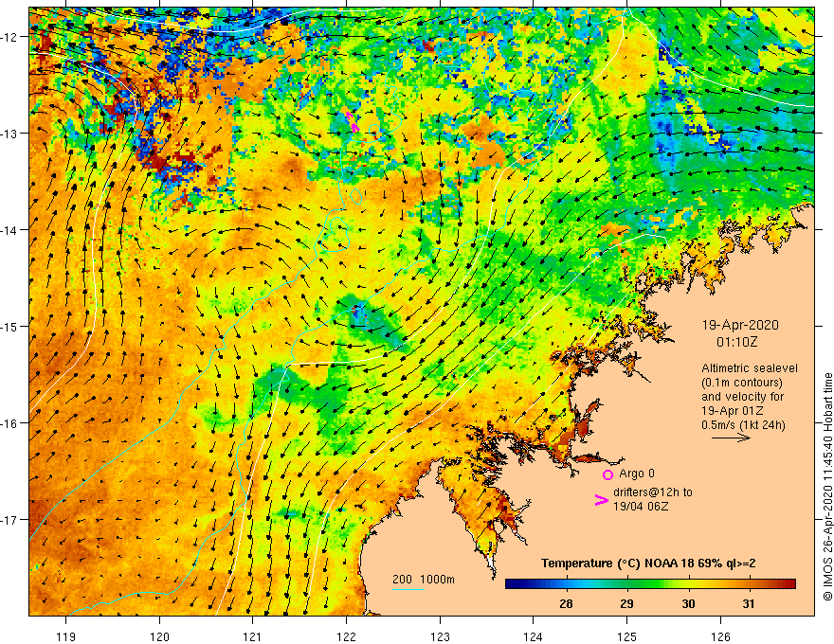Click the '122' longitude axis label

tap(346, 636)
